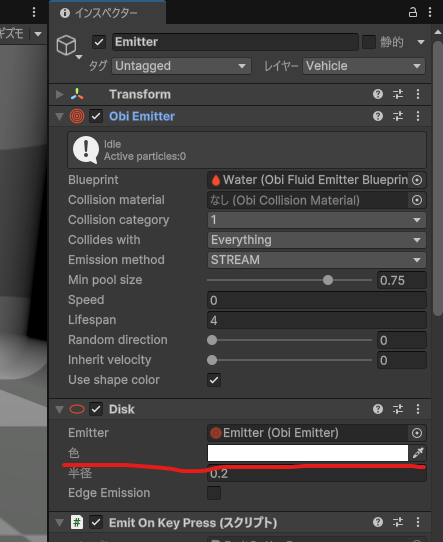Viewport: 443px width, 542px height.
Task: Enable Edge Emission checkbox
Action: pos(214,493)
